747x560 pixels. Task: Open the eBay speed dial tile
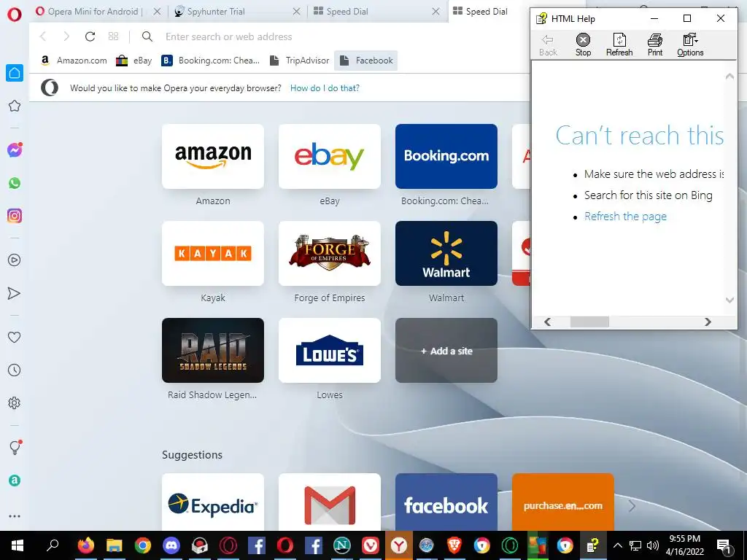(x=330, y=157)
